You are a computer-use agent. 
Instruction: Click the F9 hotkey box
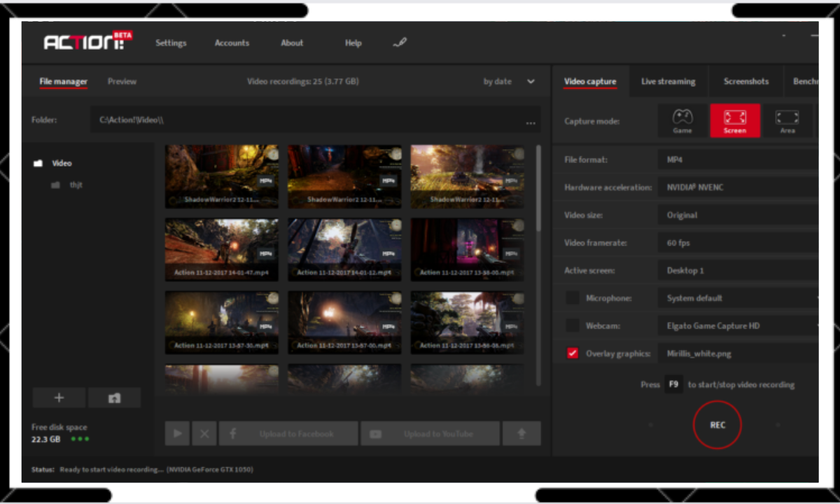click(x=673, y=384)
